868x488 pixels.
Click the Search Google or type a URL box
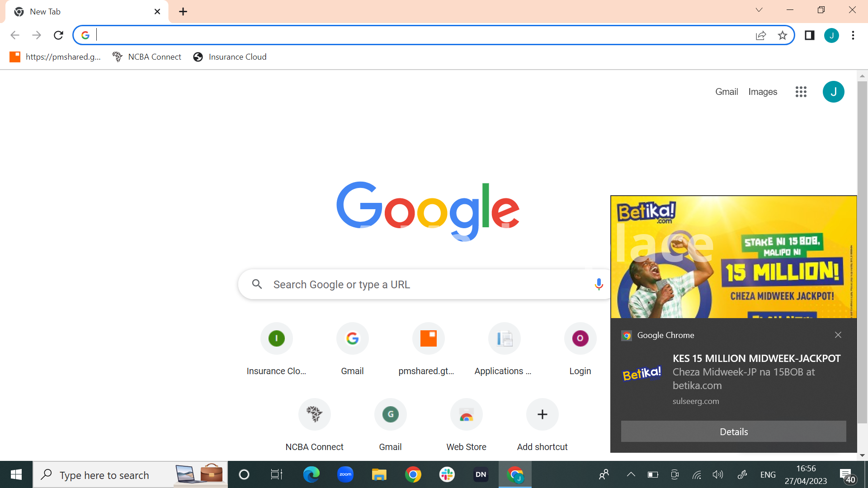click(425, 284)
